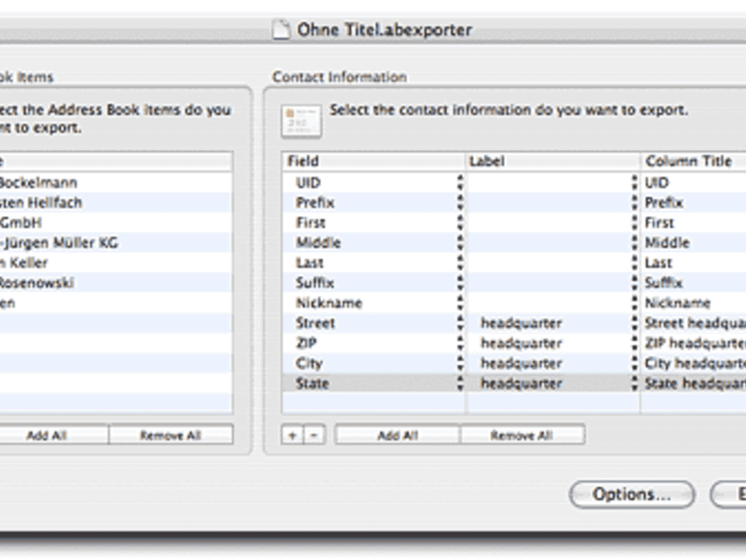The width and height of the screenshot is (746, 560).
Task: Open the Label popup arrows on the City row
Action: tap(635, 364)
